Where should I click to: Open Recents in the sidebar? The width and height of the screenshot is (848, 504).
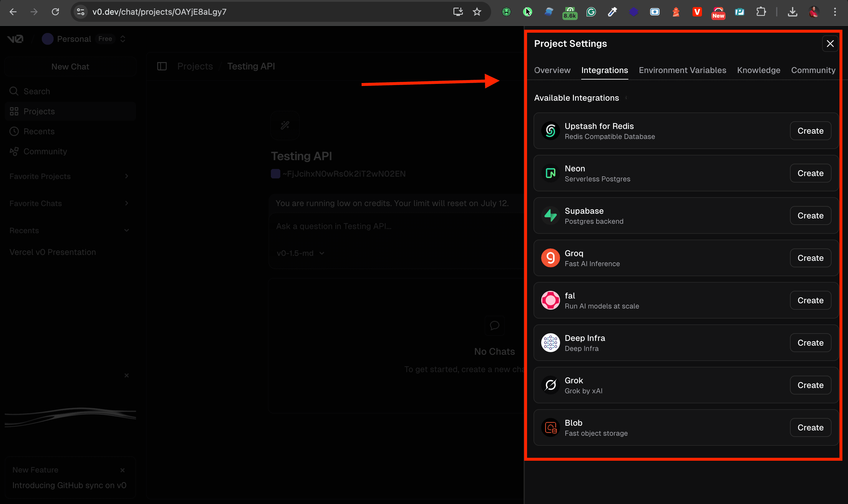pyautogui.click(x=70, y=131)
